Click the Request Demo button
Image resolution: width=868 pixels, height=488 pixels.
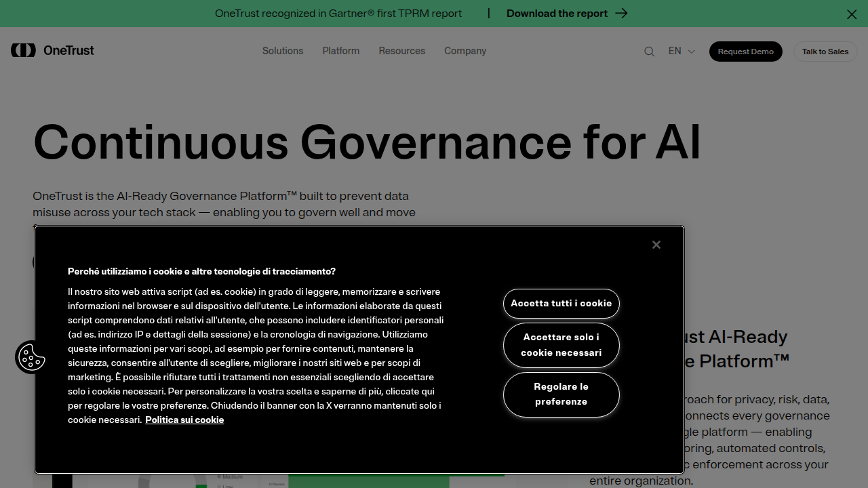click(x=746, y=52)
